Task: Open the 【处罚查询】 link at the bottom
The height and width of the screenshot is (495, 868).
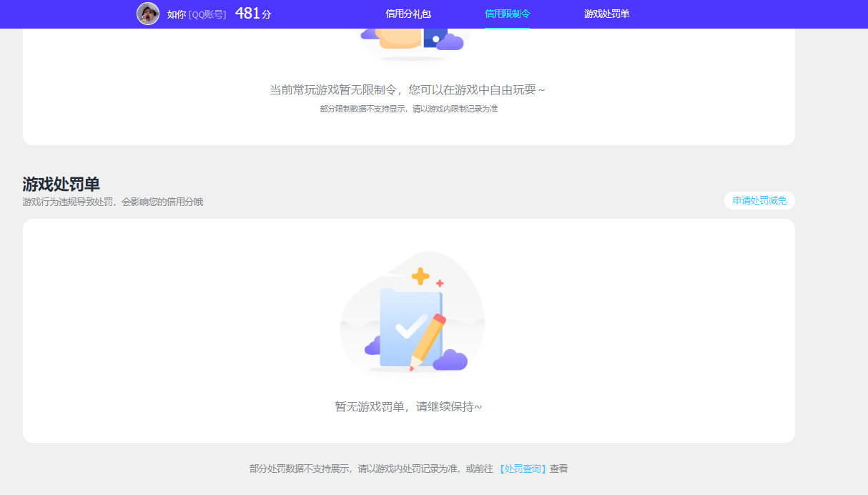Action: click(x=524, y=468)
